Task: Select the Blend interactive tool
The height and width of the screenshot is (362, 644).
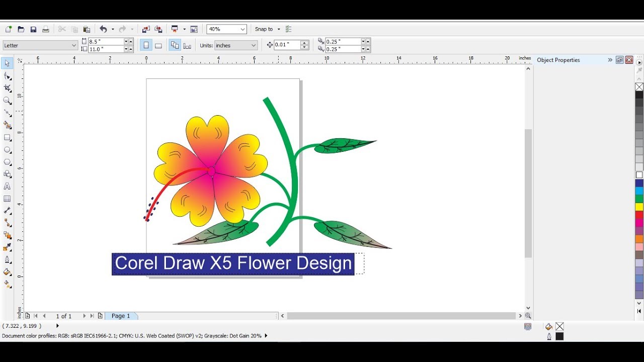Action: 7,235
